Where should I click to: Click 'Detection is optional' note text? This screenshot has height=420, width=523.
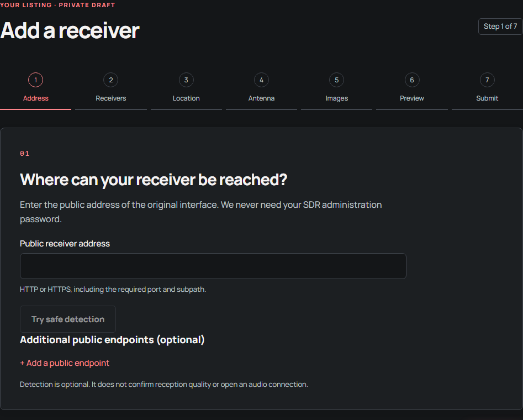pyautogui.click(x=164, y=384)
